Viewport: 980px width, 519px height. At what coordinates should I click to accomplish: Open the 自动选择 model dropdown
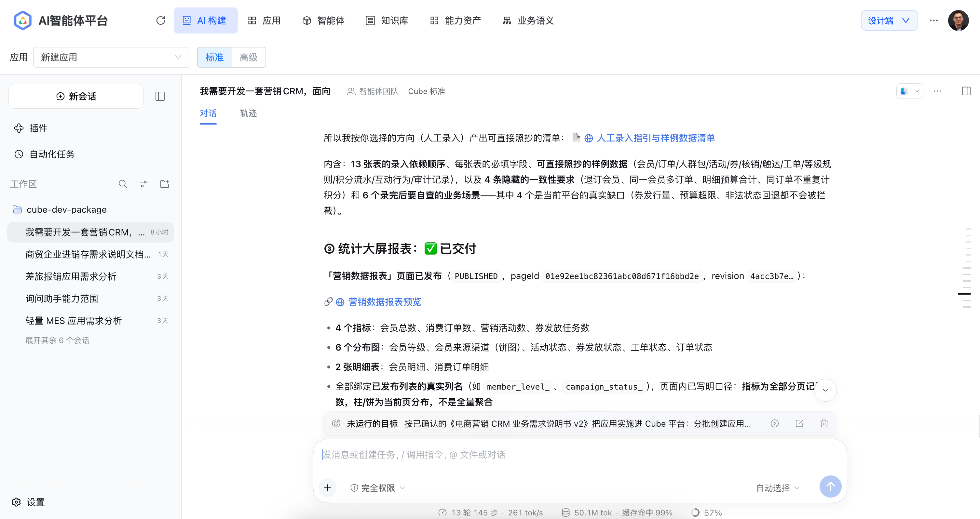[x=778, y=488]
